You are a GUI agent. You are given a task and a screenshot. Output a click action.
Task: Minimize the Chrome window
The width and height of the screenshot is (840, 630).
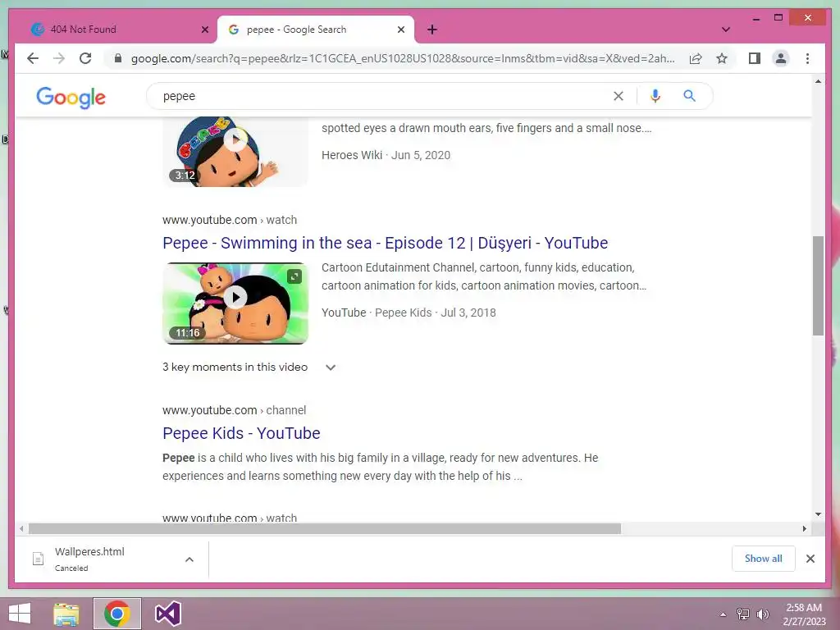[756, 19]
